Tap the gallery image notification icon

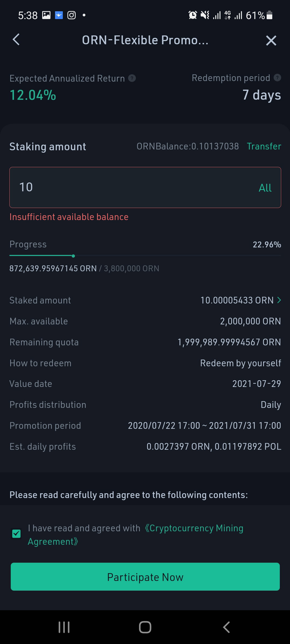pyautogui.click(x=46, y=15)
